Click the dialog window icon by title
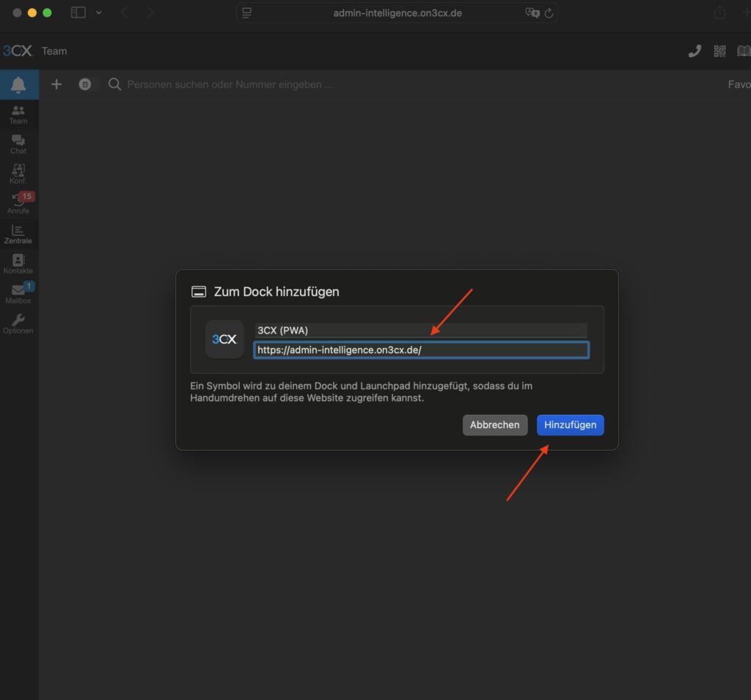 199,292
